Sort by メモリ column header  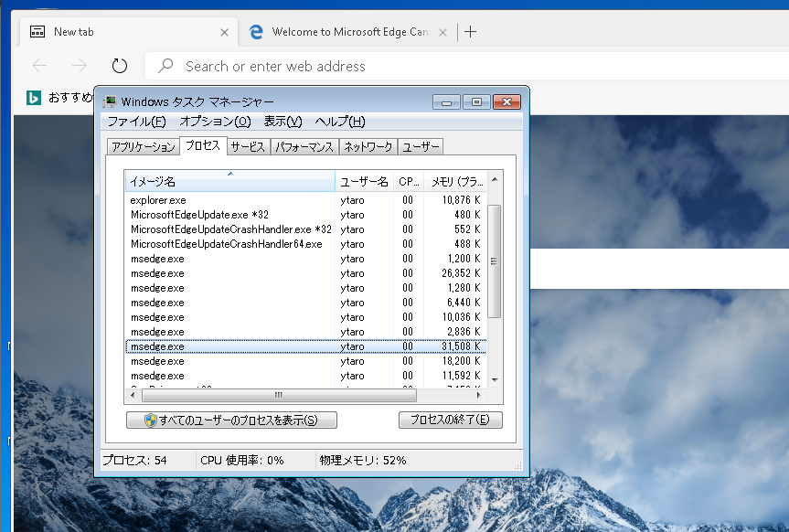[x=455, y=181]
